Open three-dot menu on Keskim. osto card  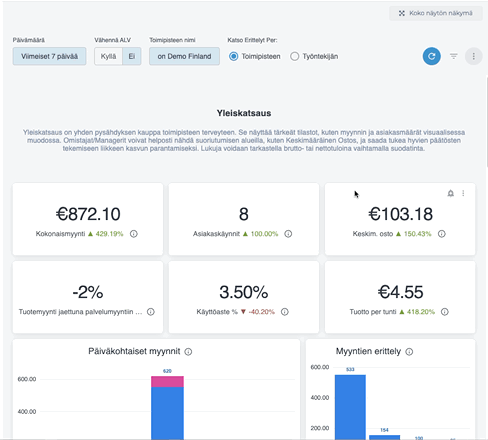[x=463, y=193]
